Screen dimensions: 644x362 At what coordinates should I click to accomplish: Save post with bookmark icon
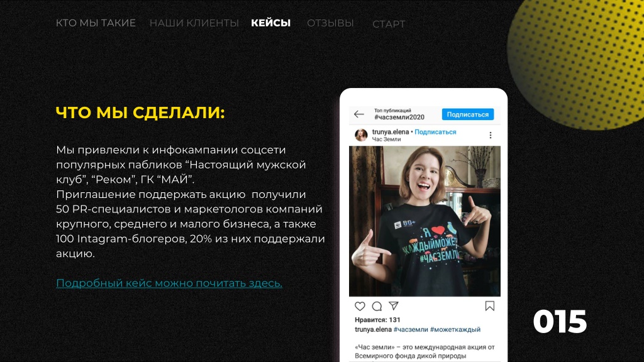[x=489, y=306]
